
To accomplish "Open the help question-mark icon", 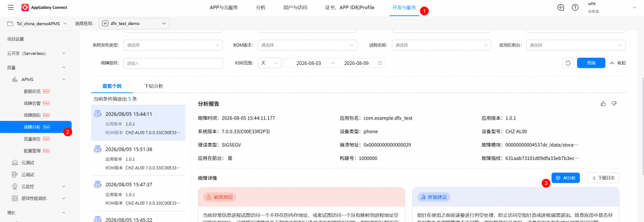I will pyautogui.click(x=575, y=7).
